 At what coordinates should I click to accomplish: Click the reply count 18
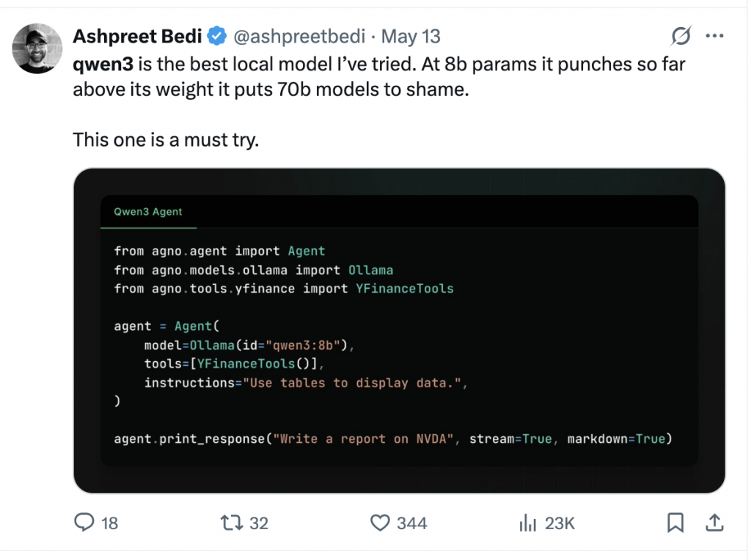click(109, 523)
